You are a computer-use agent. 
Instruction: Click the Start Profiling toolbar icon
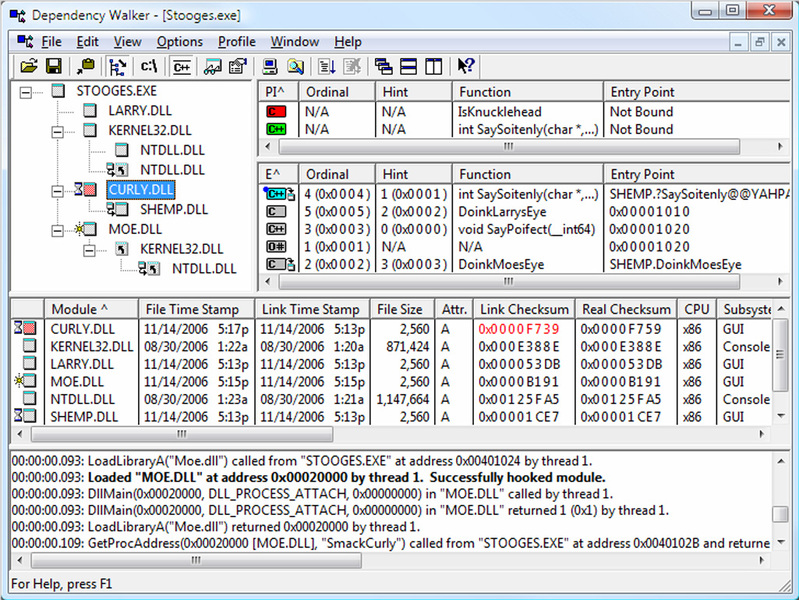[327, 66]
